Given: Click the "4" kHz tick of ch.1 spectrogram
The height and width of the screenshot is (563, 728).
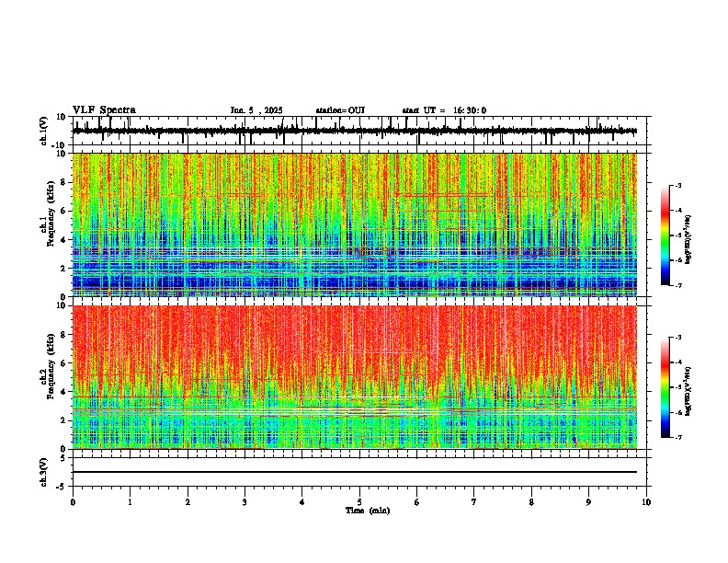Looking at the screenshot, I should 63,240.
